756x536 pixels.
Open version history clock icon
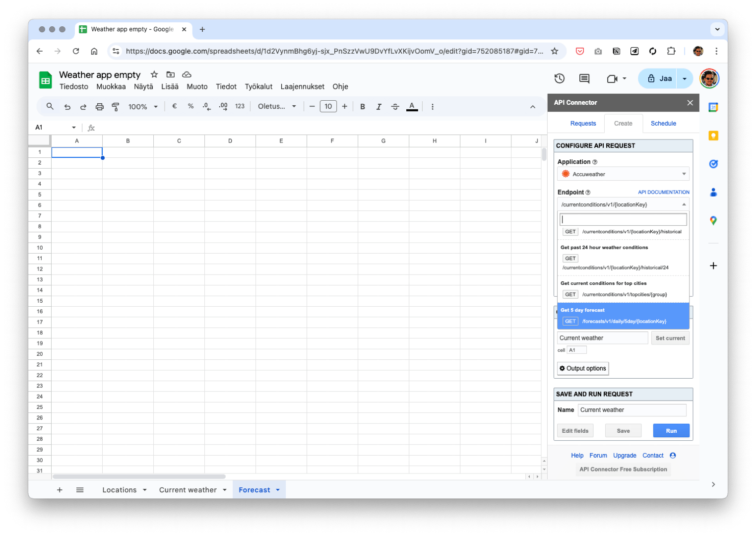[559, 78]
